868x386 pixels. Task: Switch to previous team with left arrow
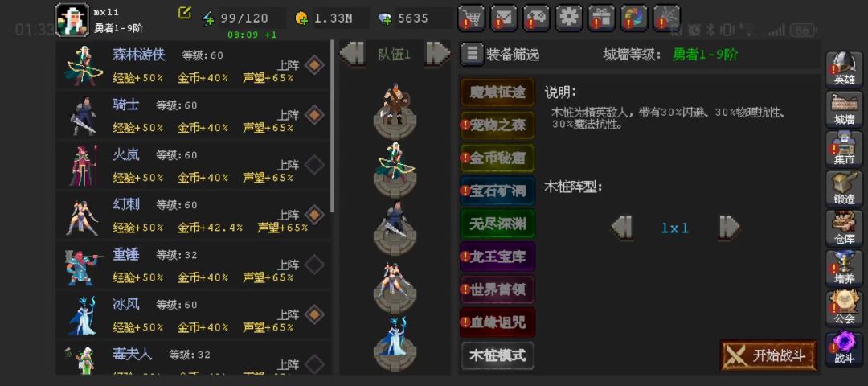click(x=352, y=54)
